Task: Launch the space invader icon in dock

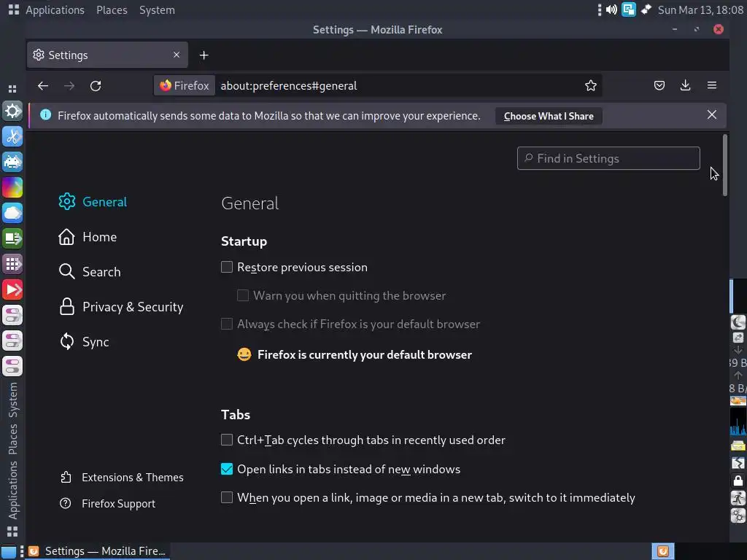Action: (12, 162)
